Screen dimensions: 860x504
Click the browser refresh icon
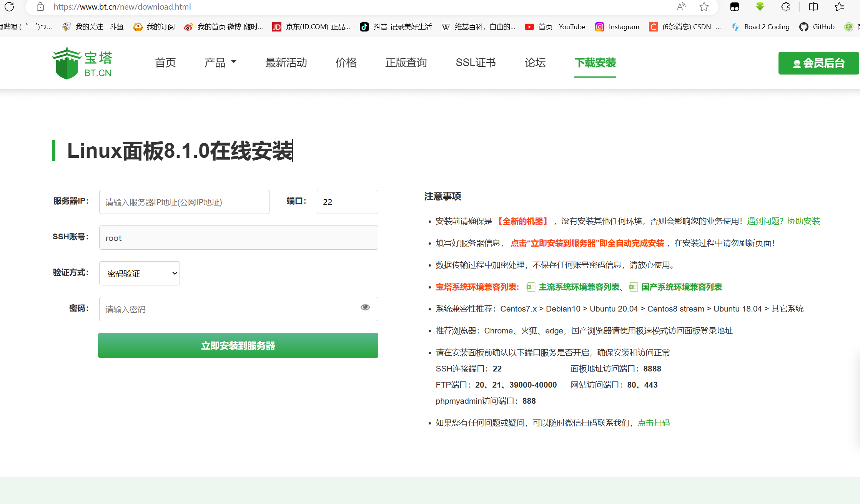click(x=9, y=7)
